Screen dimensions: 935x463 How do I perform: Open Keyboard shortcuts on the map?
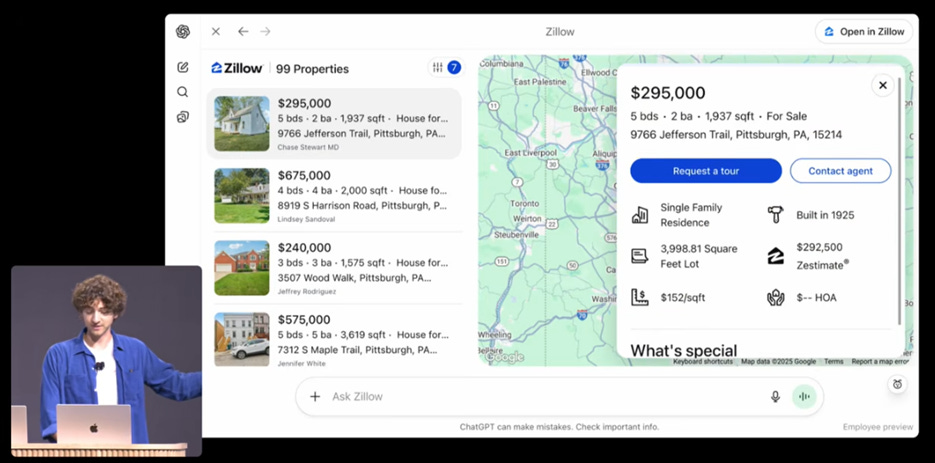pos(703,362)
